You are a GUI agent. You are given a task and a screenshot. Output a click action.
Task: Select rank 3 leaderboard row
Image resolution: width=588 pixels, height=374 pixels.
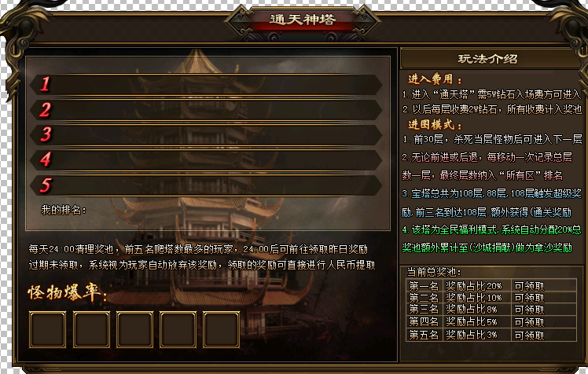point(206,135)
